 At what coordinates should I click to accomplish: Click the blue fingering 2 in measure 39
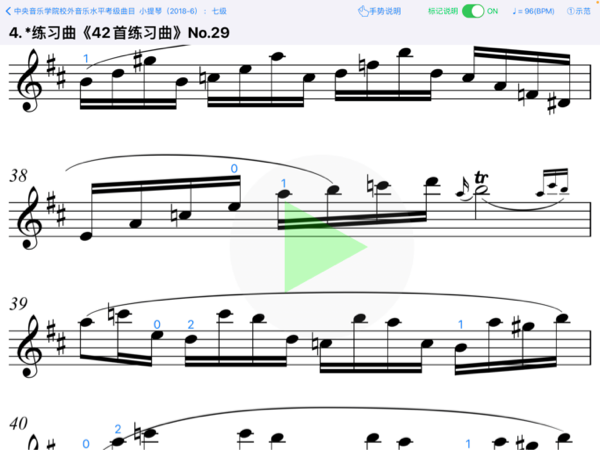point(191,324)
